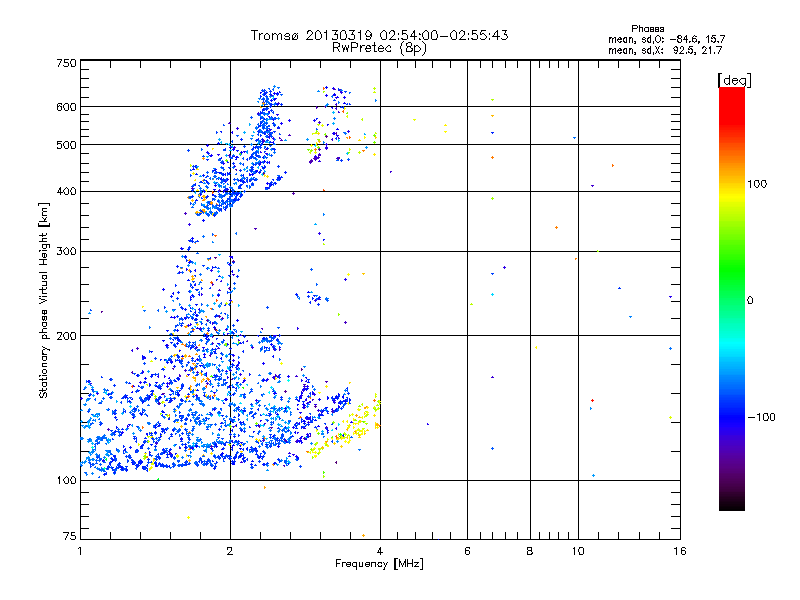
Task: Click the y-axis tick label '300'
Action: [x=66, y=252]
